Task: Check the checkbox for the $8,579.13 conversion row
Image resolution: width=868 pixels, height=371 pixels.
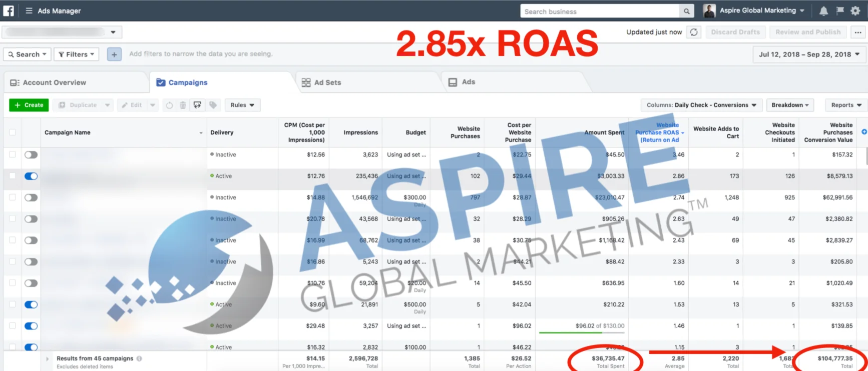Action: coord(13,176)
